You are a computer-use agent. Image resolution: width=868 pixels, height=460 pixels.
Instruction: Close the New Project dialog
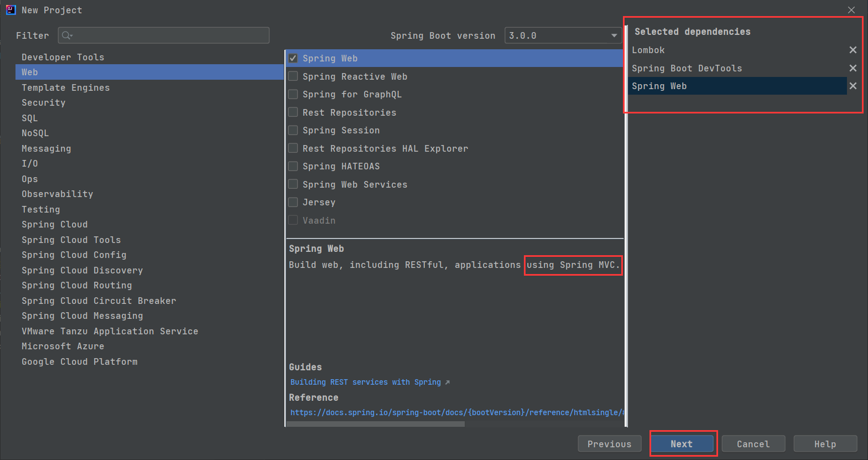pyautogui.click(x=851, y=10)
